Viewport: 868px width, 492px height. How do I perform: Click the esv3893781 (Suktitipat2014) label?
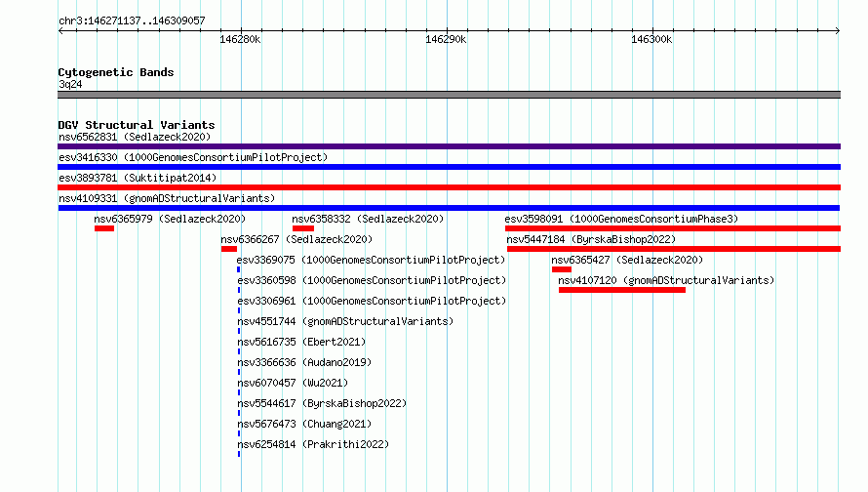[138, 178]
